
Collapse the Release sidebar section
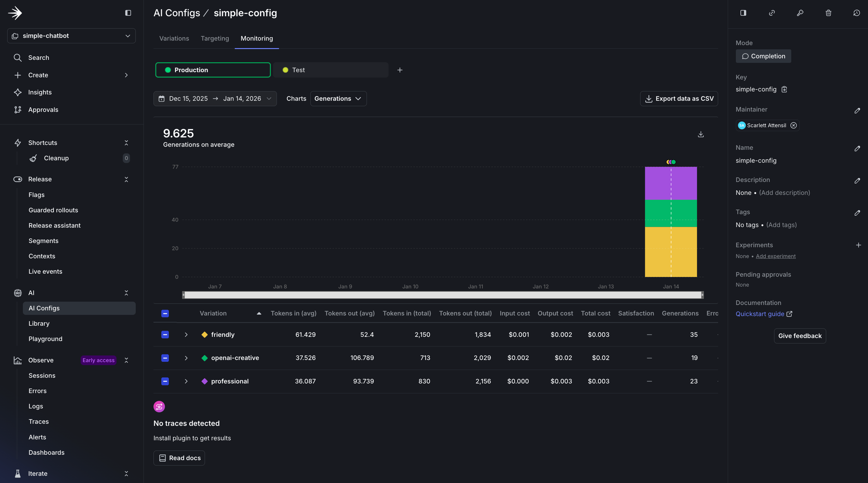(x=126, y=179)
